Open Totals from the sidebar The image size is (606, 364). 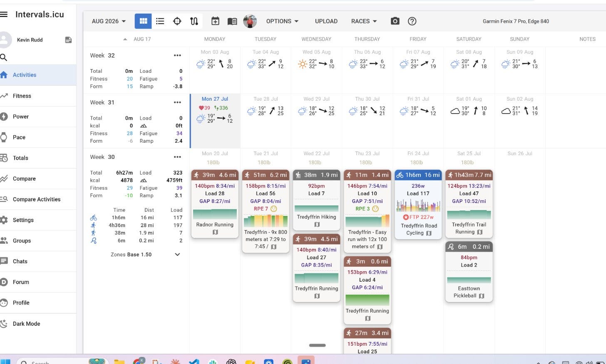(x=38, y=158)
